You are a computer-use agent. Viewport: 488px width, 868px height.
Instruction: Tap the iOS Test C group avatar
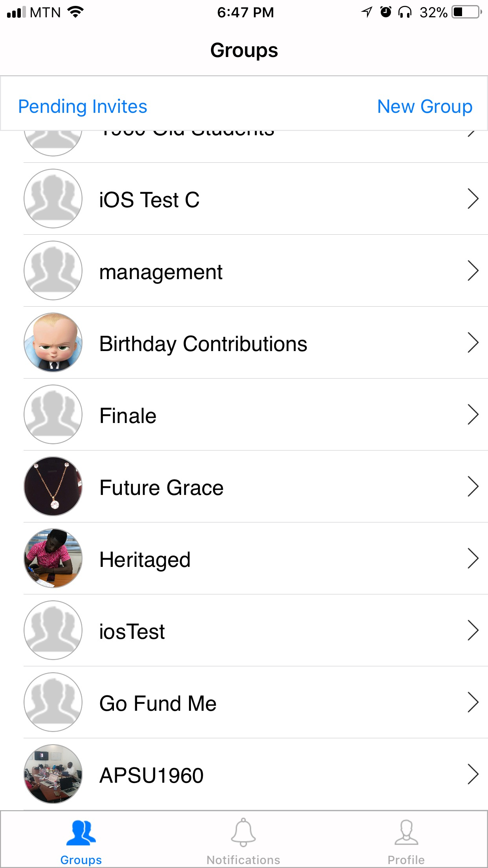(x=53, y=199)
